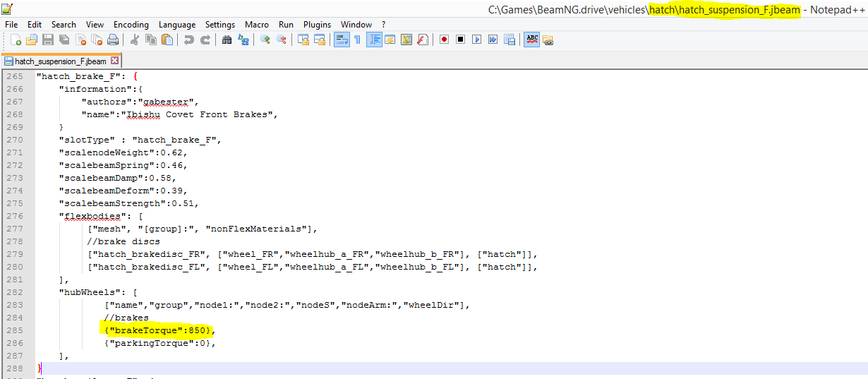868x379 pixels.
Task: Click the Save All toolbar icon
Action: [64, 40]
